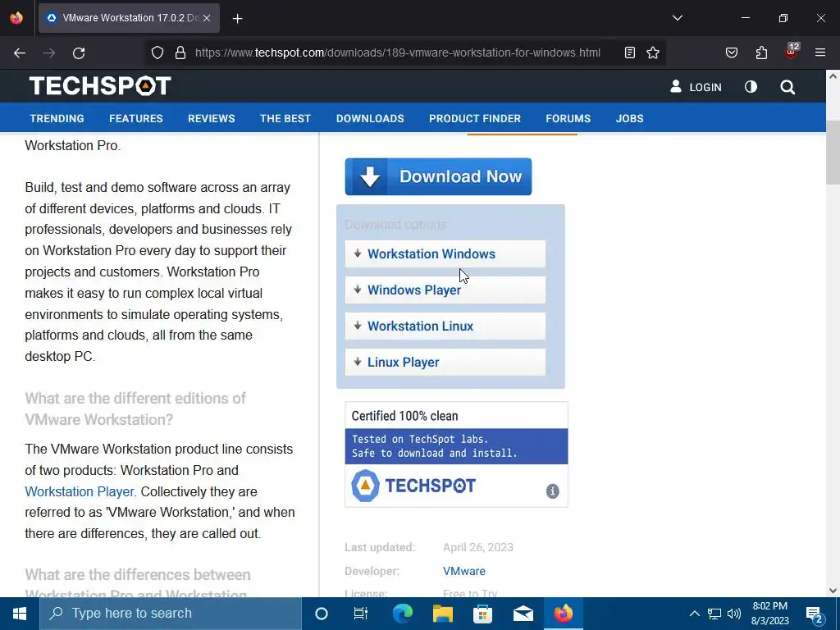Open a new tab with plus button
Screen dimensions: 840x630
point(238,18)
